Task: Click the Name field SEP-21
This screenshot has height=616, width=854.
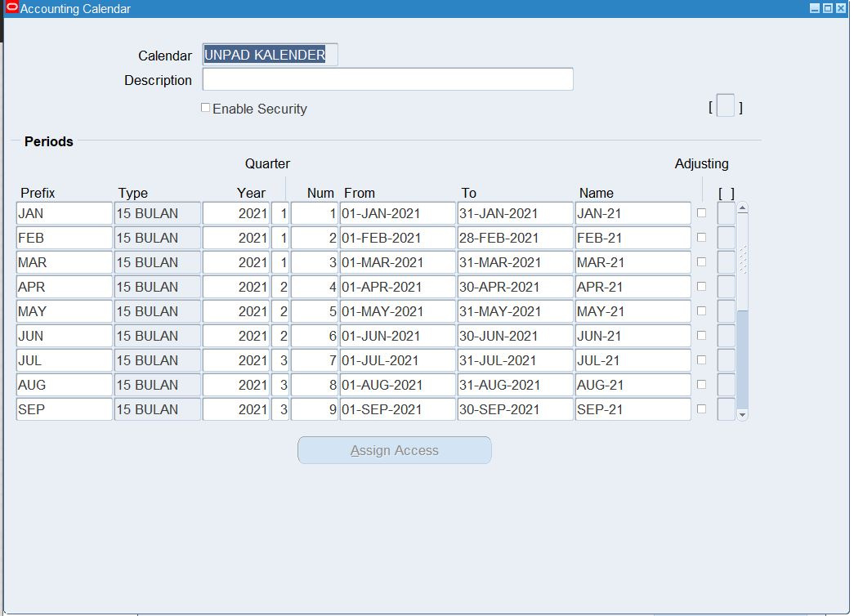Action: tap(633, 409)
